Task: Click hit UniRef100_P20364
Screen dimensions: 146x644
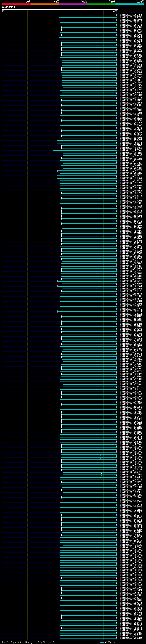Action: pos(131,103)
